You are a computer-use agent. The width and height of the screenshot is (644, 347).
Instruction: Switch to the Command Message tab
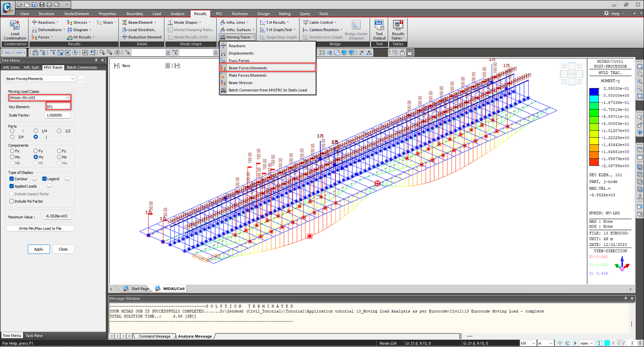[154, 336]
